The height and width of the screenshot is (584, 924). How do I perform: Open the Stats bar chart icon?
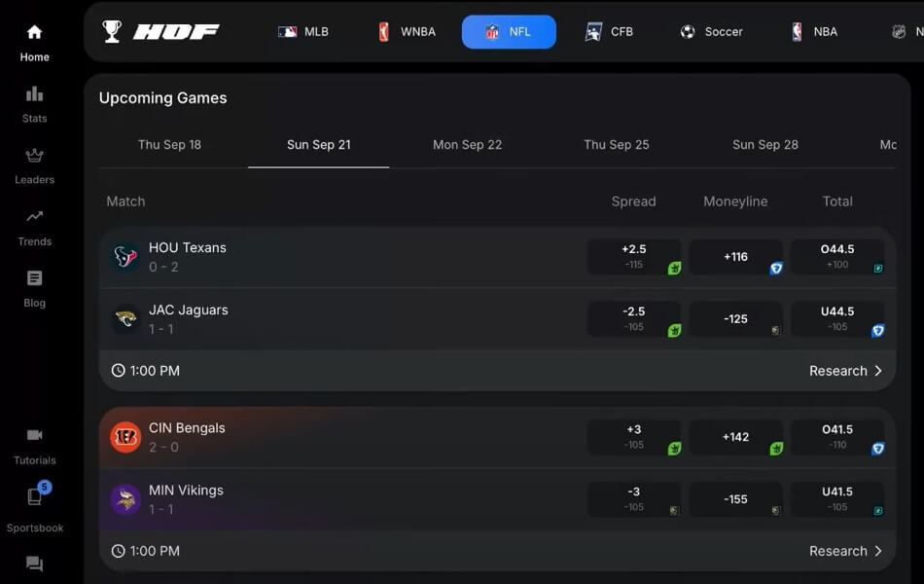pyautogui.click(x=34, y=94)
